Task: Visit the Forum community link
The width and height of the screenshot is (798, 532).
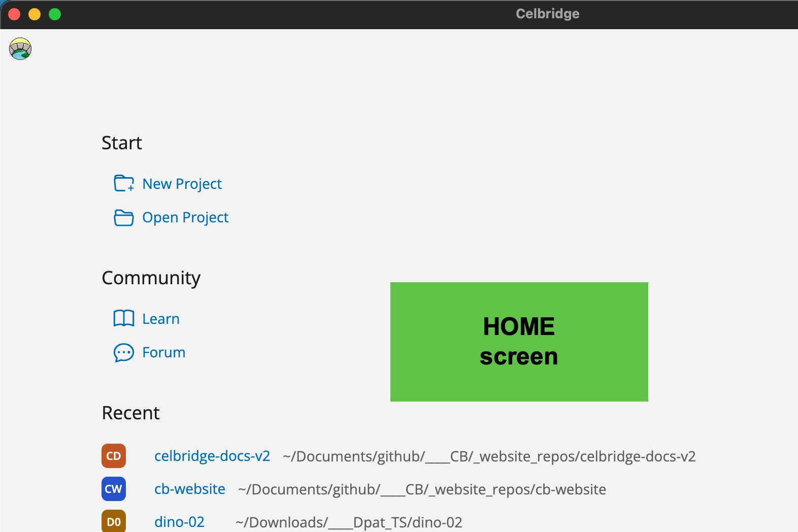Action: point(163,352)
